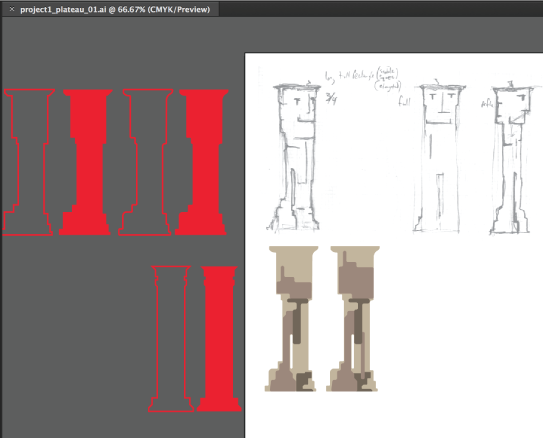Click the profile view pencil sketch at right
Screen dimensions: 543x438
(513, 159)
